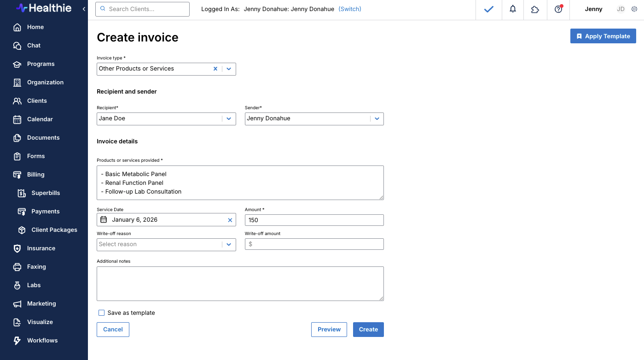
Task: Expand the Invoice type dropdown
Action: [229, 69]
